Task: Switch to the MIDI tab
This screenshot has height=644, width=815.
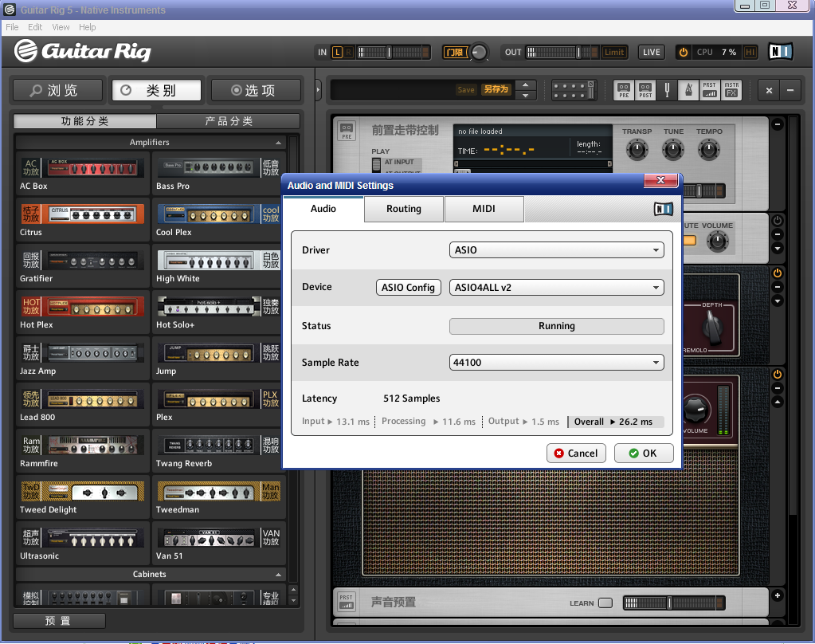Action: pyautogui.click(x=483, y=208)
